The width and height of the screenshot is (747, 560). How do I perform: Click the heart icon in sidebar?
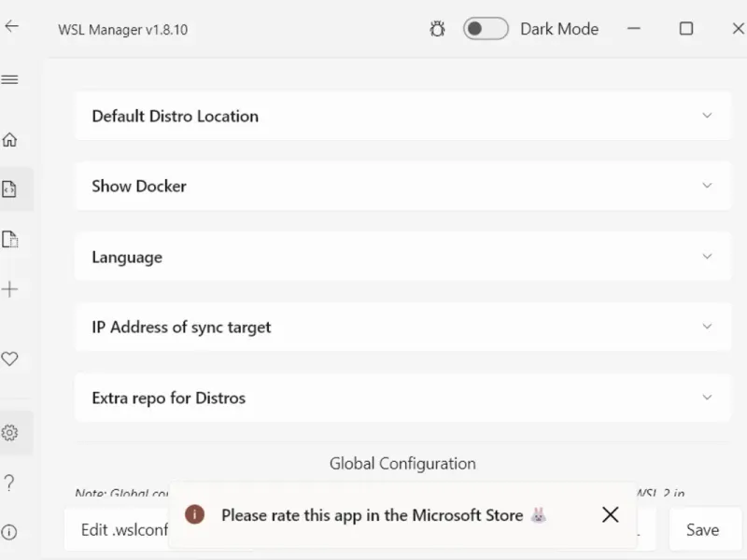(x=10, y=358)
